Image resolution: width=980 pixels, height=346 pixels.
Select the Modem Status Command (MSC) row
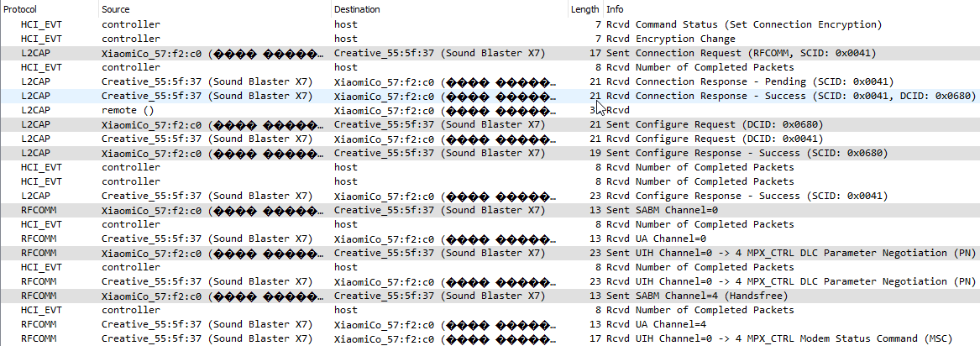490,338
